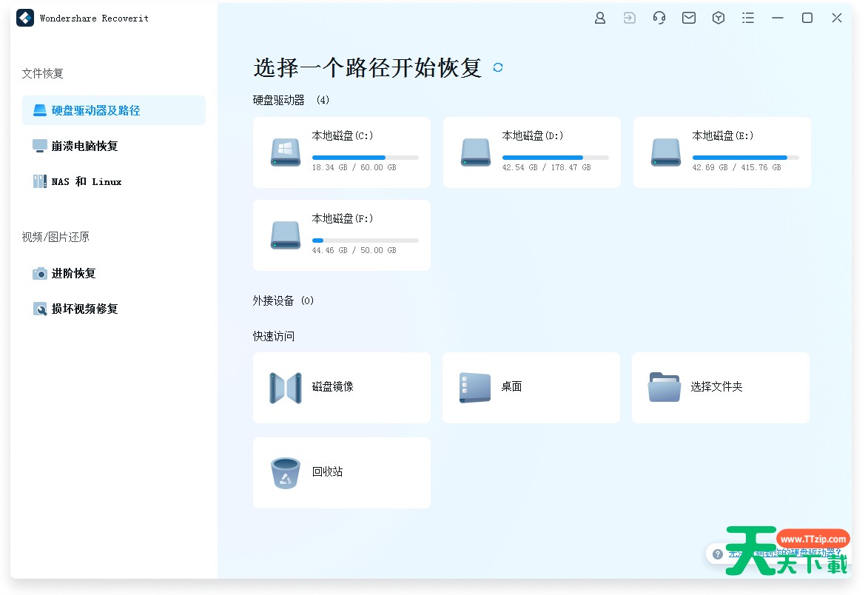Click the 44.46 GB / 50.00 GB text
The image size is (868, 595).
354,250
